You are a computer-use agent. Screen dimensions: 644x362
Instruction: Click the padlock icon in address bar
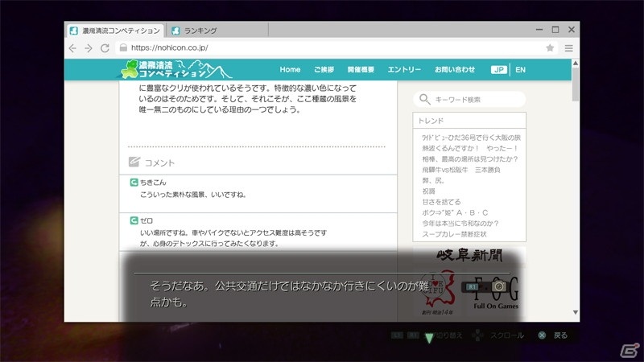123,47
